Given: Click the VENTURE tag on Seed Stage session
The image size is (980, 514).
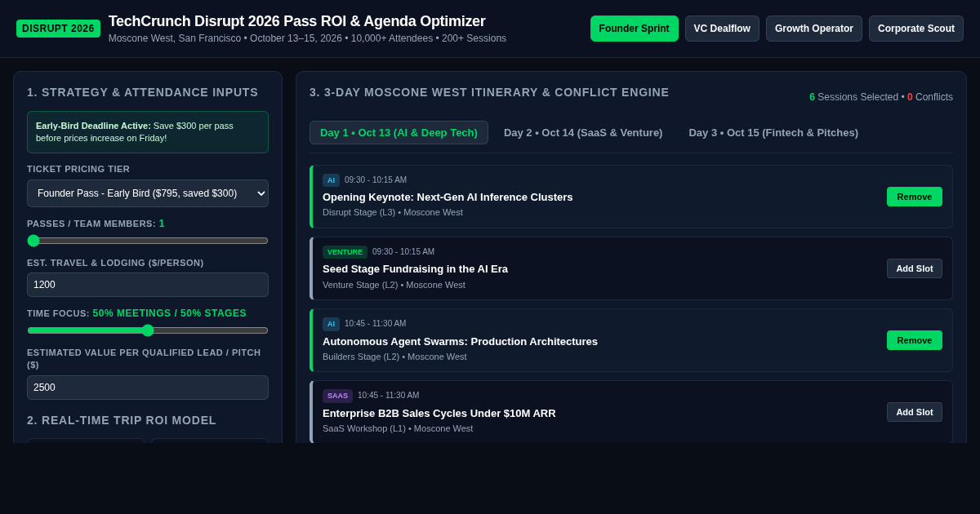Looking at the screenshot, I should tap(345, 252).
